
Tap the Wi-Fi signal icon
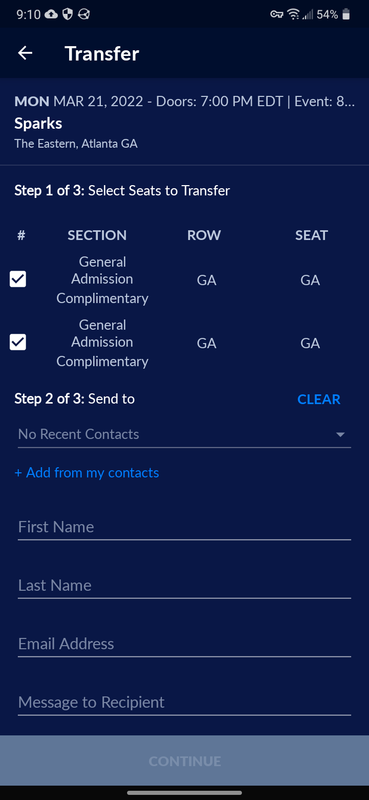293,14
